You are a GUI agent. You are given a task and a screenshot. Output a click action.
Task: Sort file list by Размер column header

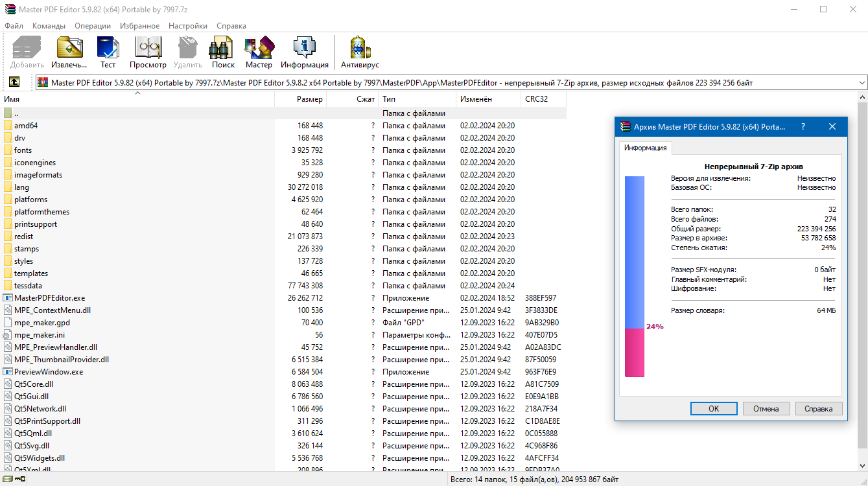click(309, 99)
